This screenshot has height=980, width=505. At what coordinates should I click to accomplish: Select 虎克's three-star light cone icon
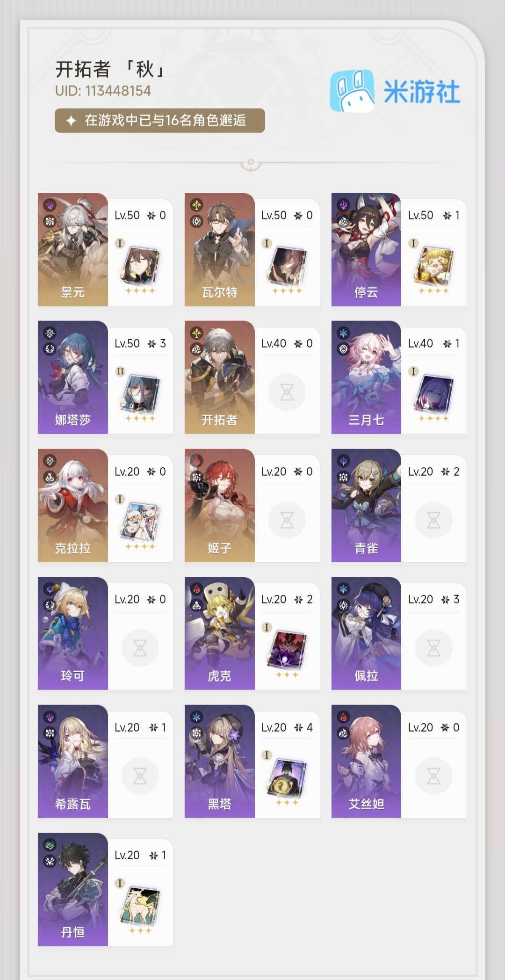[x=287, y=649]
